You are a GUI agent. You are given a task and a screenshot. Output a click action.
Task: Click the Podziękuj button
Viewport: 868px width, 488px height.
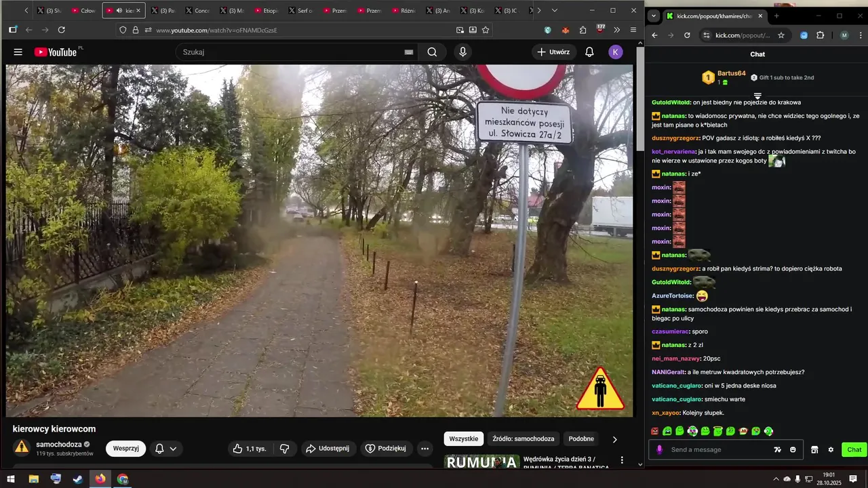[x=385, y=449]
